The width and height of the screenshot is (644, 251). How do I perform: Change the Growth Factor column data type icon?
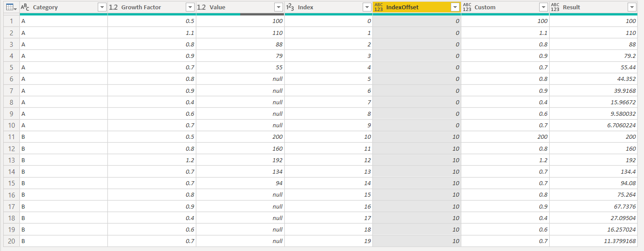(113, 7)
